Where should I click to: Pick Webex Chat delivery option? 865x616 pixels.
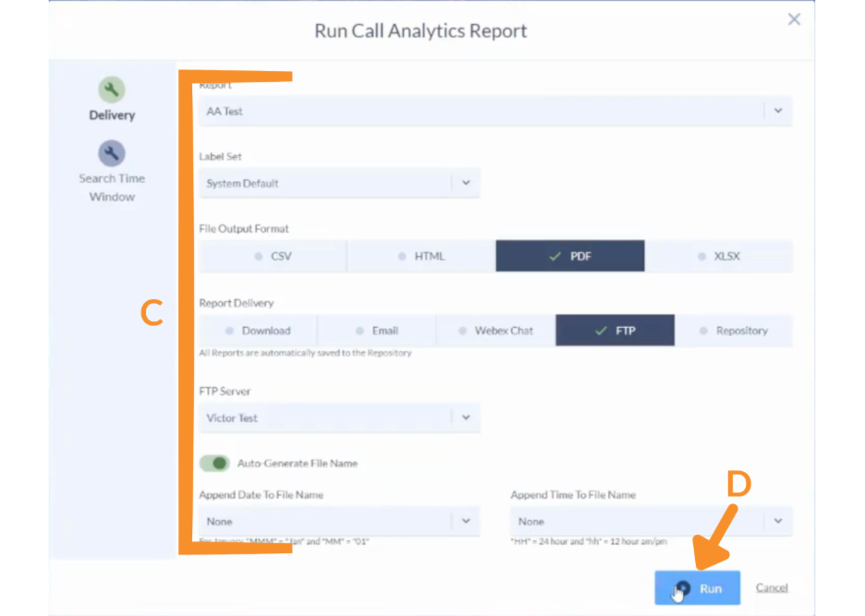coord(496,331)
